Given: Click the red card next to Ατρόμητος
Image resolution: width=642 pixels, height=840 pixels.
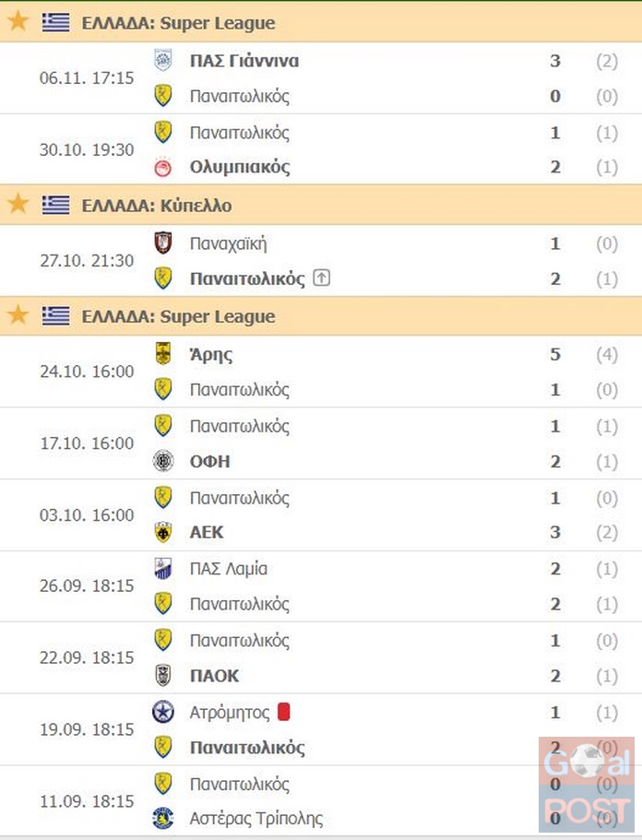Looking at the screenshot, I should (284, 712).
